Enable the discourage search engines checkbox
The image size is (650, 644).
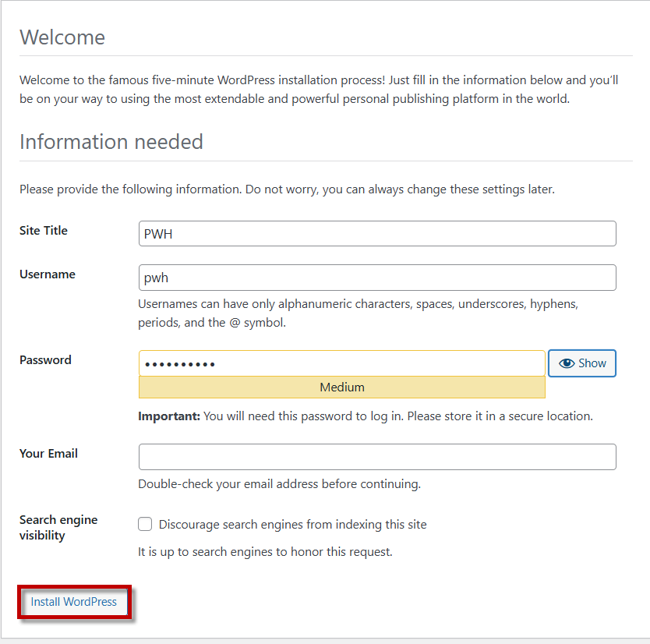pos(145,525)
